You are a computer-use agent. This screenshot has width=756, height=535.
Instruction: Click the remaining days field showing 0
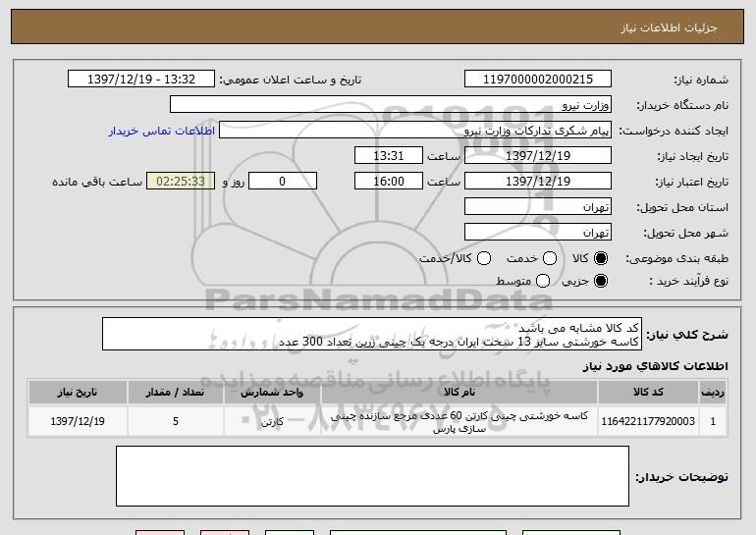(283, 182)
